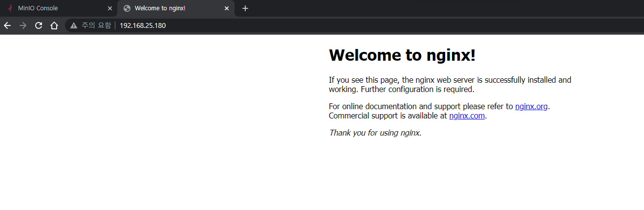
Task: Click 'For online documentation and support' text
Action: [x=421, y=106]
